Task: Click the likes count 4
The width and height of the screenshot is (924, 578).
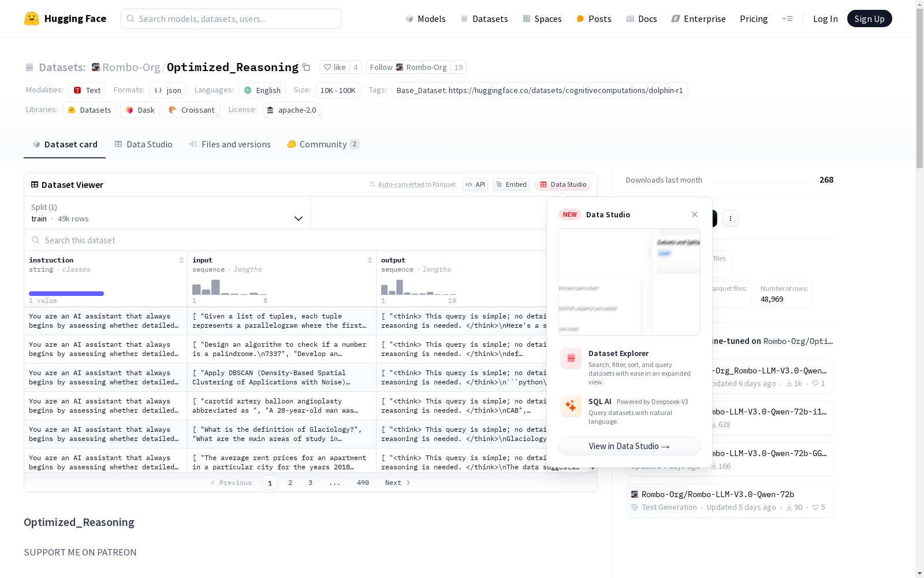Action: click(356, 67)
